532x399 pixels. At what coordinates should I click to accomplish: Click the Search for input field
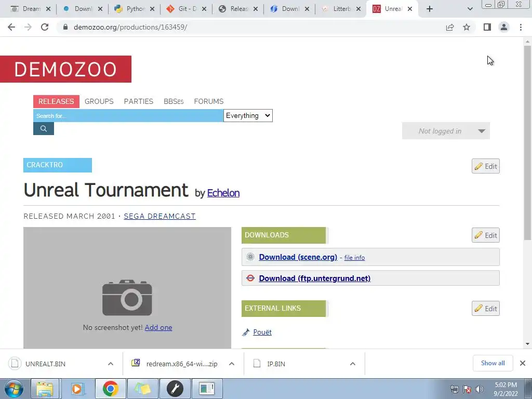[x=128, y=116]
